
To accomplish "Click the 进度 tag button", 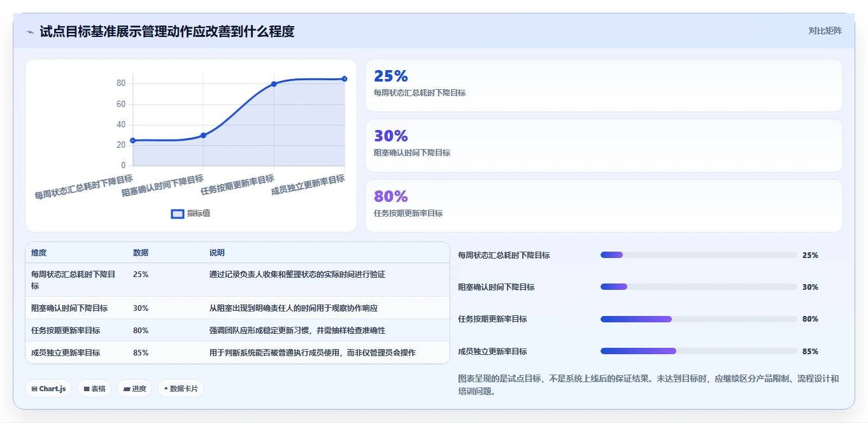I will coord(134,389).
